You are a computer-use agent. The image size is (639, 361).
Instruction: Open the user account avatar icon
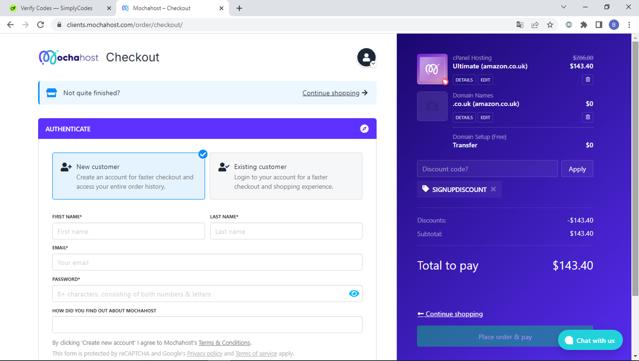click(366, 57)
